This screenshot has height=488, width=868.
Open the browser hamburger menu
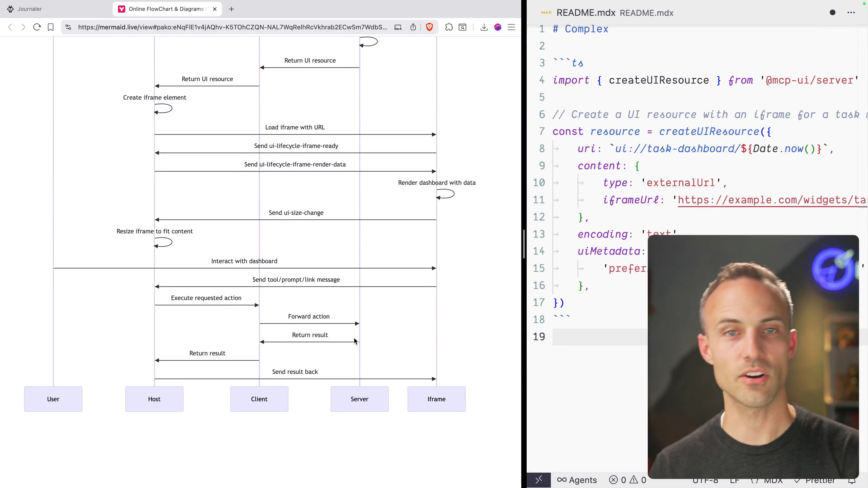point(511,27)
